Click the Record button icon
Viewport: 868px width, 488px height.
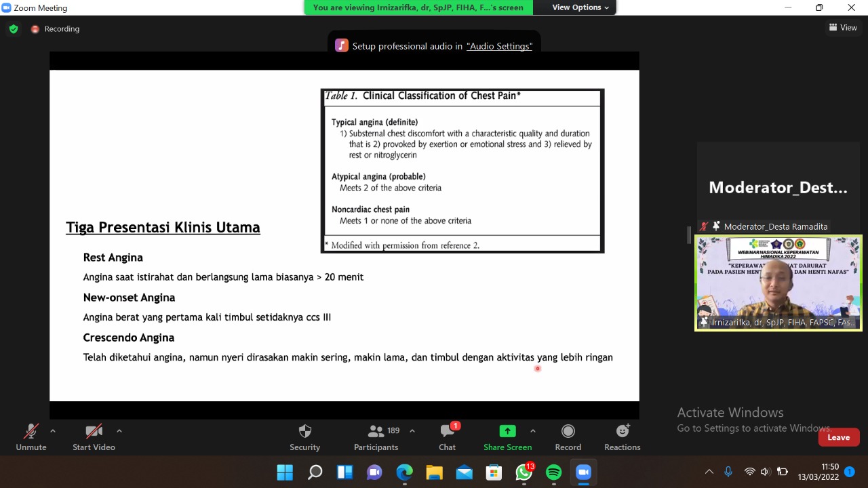coord(568,432)
